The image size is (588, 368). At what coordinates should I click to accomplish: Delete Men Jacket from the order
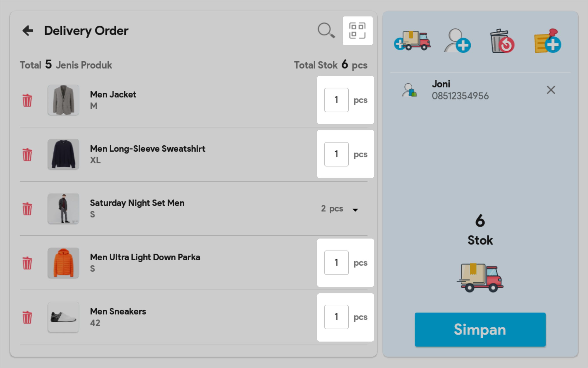pyautogui.click(x=27, y=100)
